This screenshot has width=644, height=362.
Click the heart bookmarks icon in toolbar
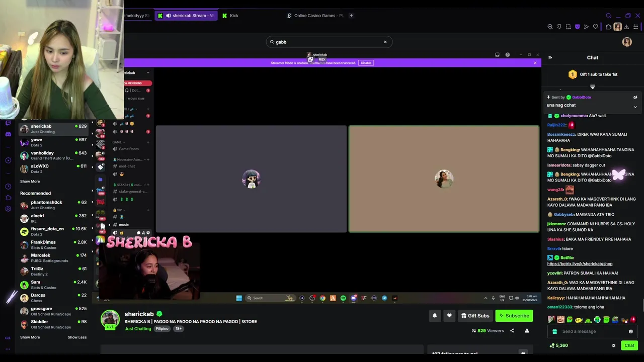[x=595, y=27]
